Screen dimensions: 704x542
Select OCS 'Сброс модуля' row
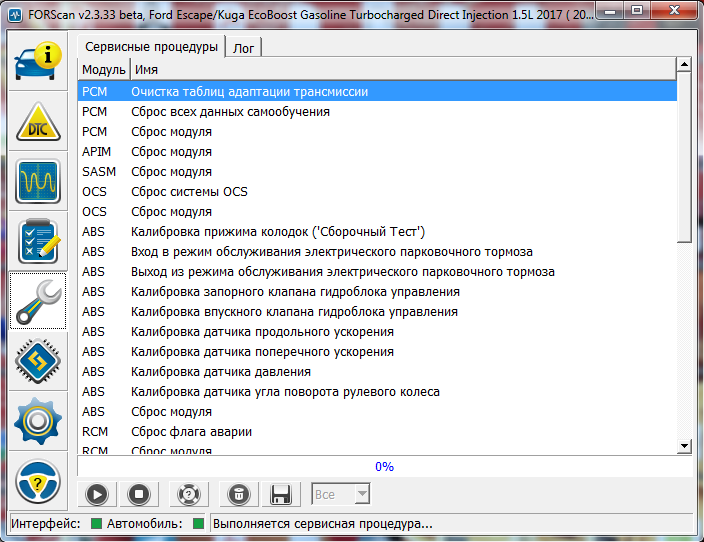377,212
